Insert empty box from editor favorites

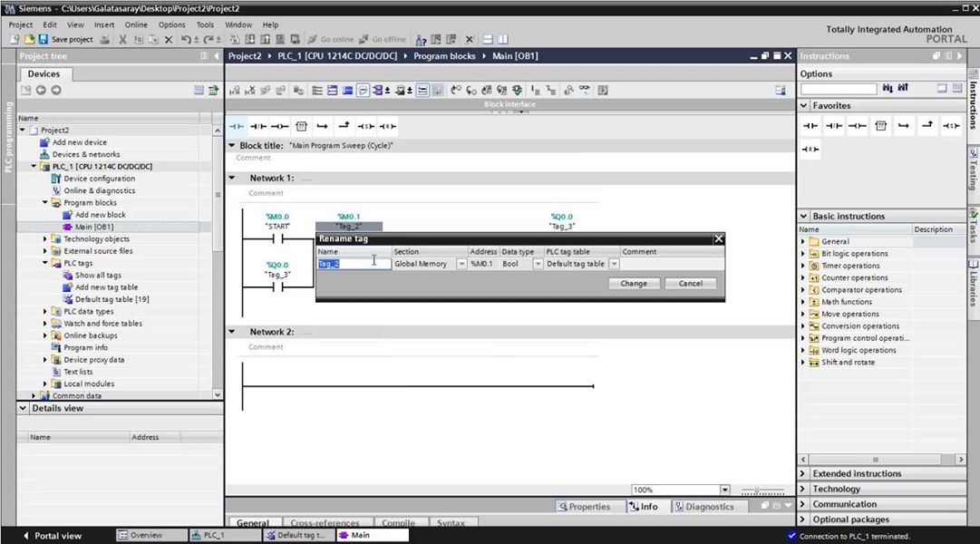[301, 126]
